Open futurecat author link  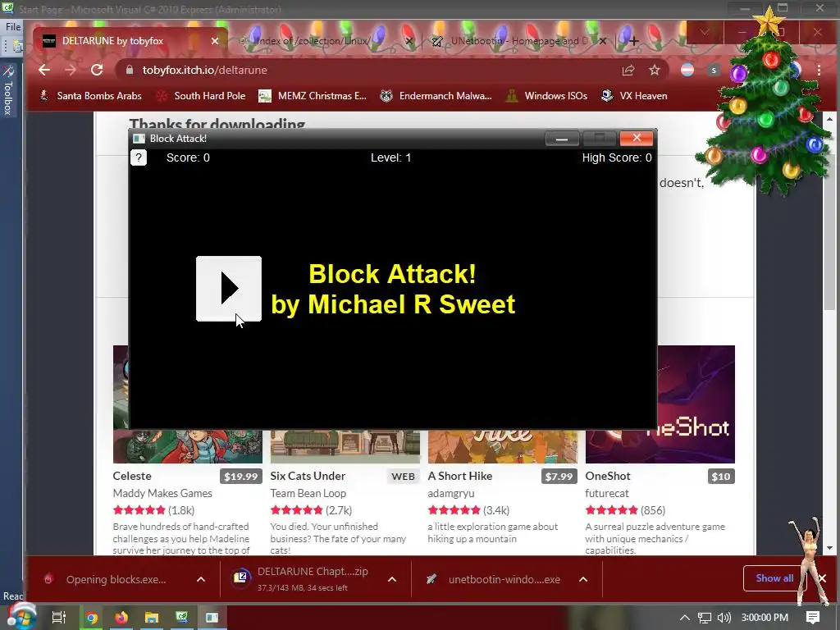point(607,493)
